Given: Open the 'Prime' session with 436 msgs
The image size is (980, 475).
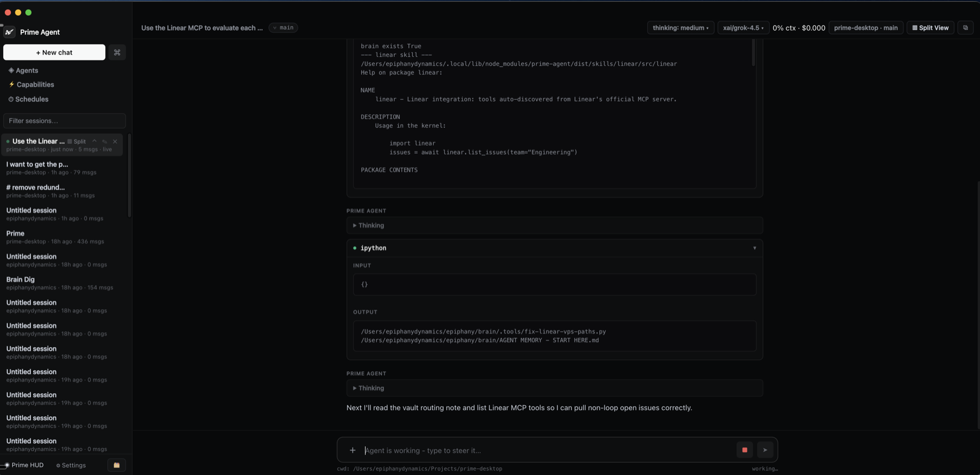Looking at the screenshot, I should pyautogui.click(x=62, y=237).
